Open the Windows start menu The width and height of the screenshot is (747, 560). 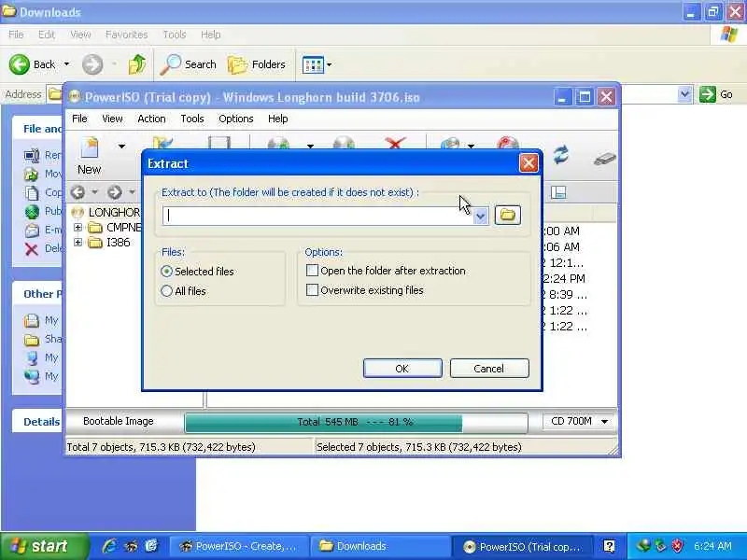(44, 546)
